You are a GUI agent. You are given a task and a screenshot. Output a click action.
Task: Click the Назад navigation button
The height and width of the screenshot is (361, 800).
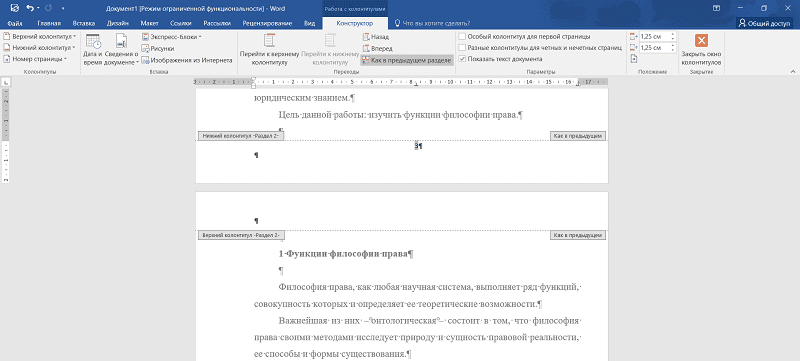[376, 37]
